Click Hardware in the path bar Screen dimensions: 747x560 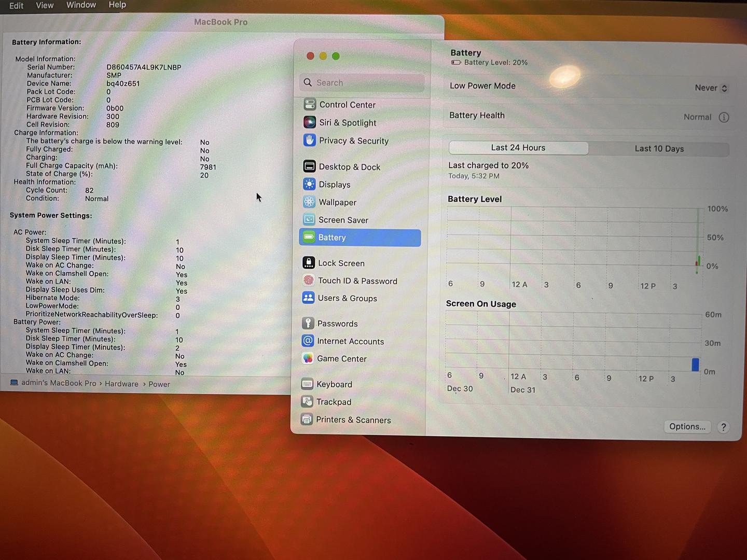point(121,384)
